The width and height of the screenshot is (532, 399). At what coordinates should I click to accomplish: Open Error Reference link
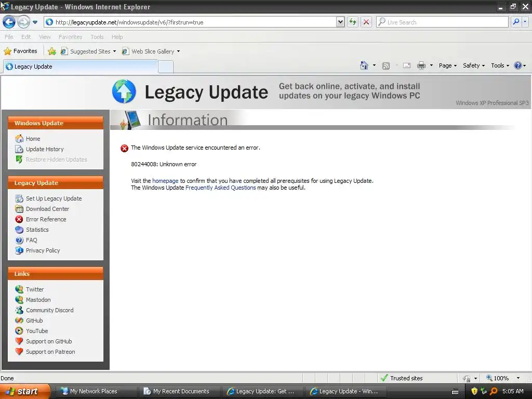[46, 220]
